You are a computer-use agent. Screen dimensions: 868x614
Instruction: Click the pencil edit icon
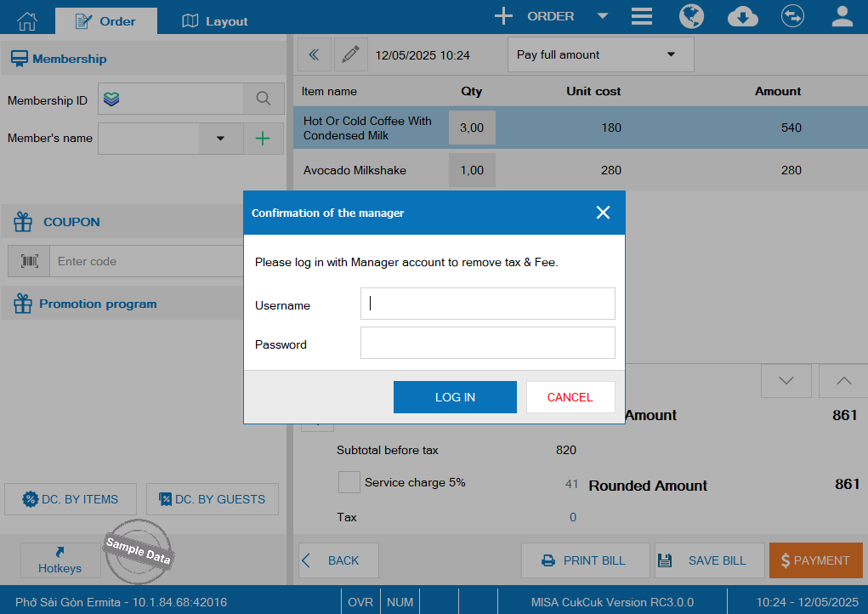tap(350, 54)
